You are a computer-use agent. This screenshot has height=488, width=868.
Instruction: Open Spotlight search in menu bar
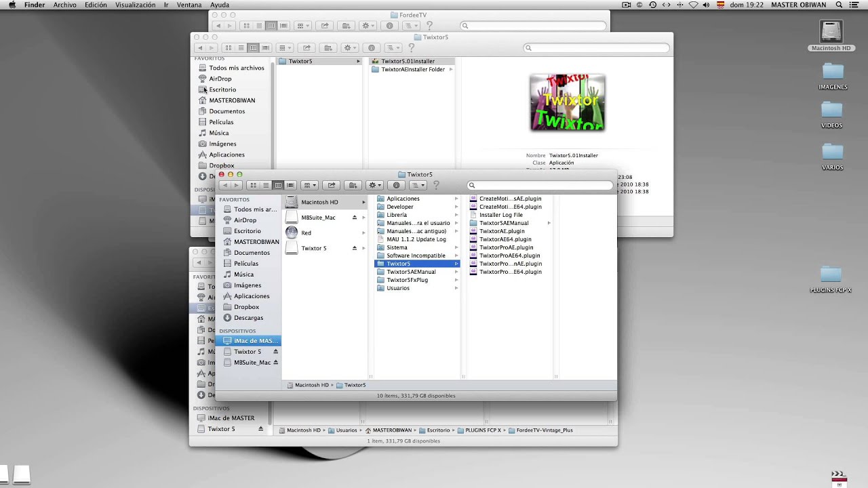point(840,5)
